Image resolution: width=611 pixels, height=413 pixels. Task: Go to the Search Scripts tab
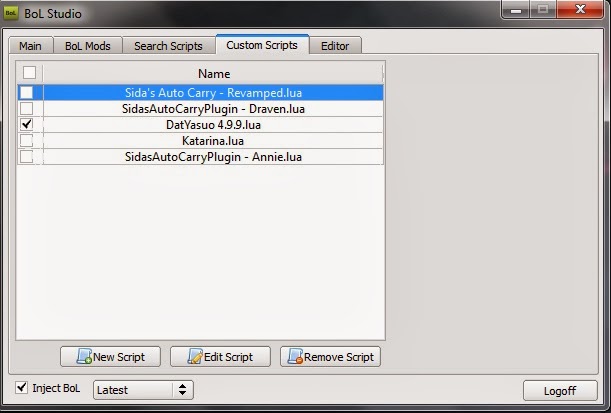tap(168, 46)
